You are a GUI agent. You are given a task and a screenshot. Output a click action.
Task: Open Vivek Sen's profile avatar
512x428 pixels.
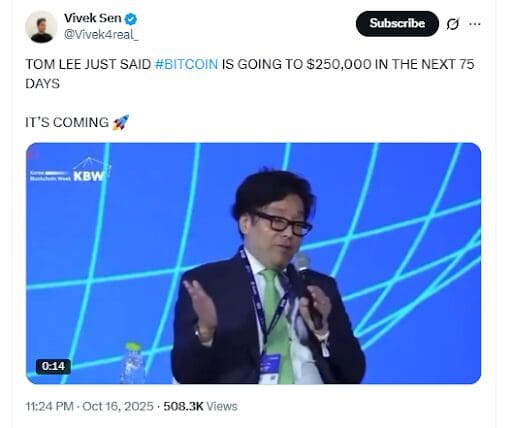click(x=41, y=27)
